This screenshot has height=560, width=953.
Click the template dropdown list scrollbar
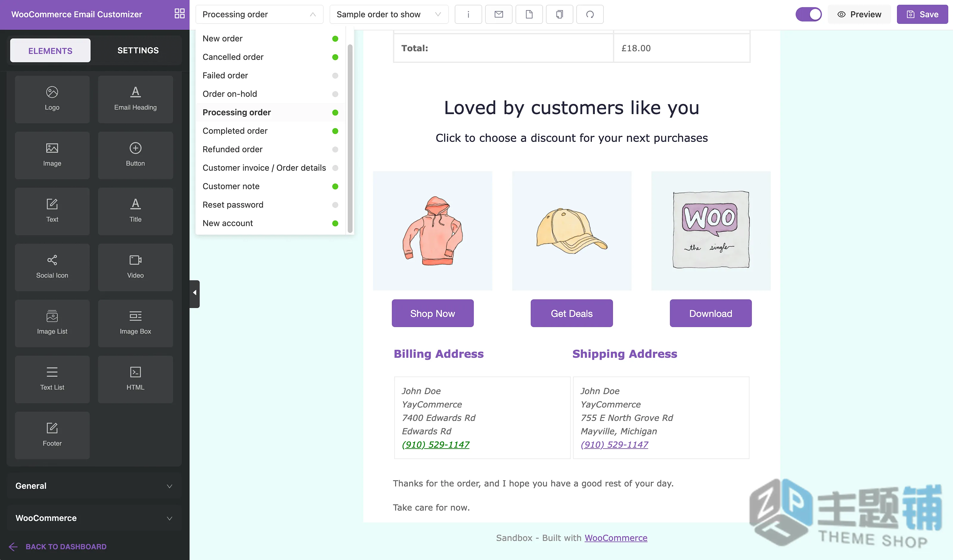click(350, 138)
